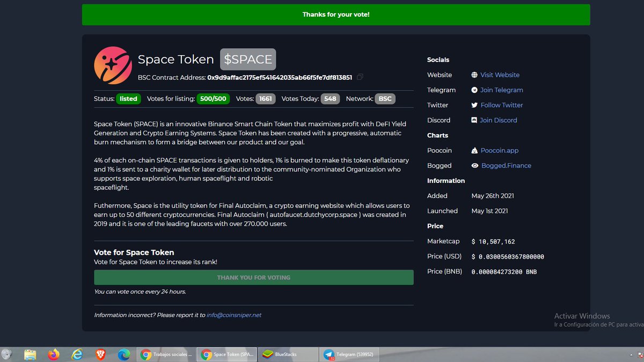Open the Visit Website link
This screenshot has height=362, width=644.
tap(500, 75)
